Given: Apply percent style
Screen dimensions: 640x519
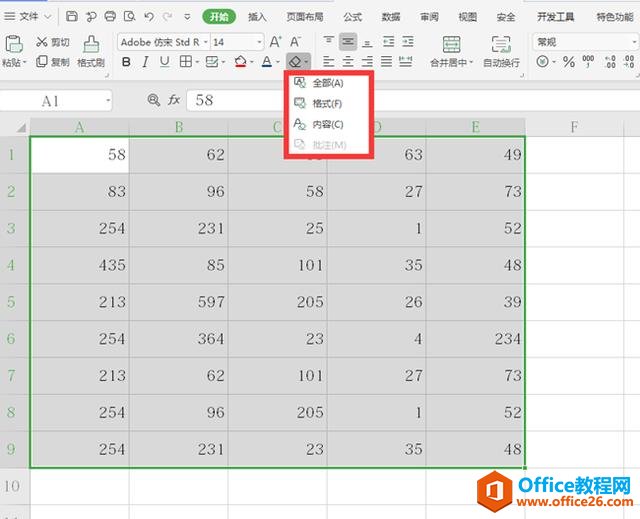Looking at the screenshot, I should pos(569,62).
